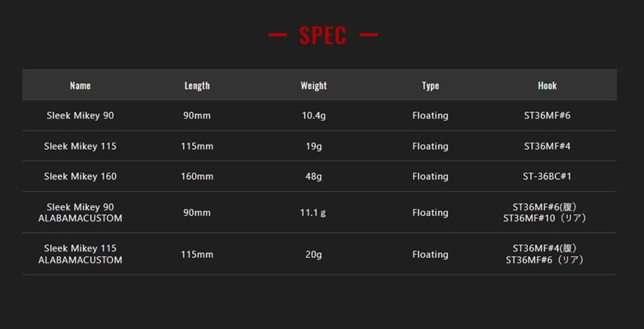Screen dimensions: 644x329
Task: Select the 11.1 g weight cell
Action: coord(313,213)
